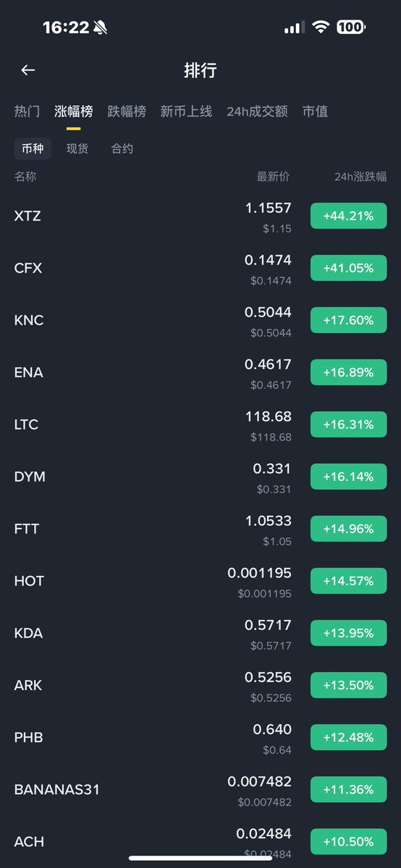Image resolution: width=401 pixels, height=868 pixels.
Task: Select the 合约 filter
Action: [122, 149]
